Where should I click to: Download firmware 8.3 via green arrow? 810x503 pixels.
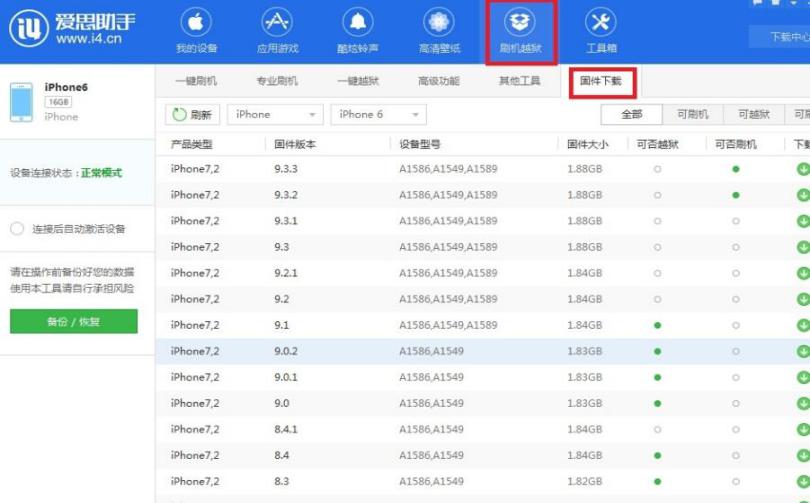pyautogui.click(x=803, y=481)
